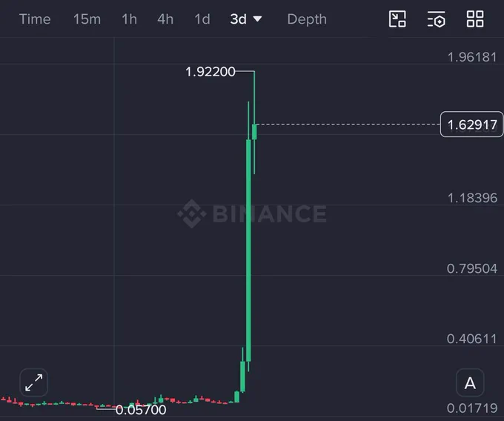Click the Binance watermark logo
This screenshot has width=504, height=421.
252,213
